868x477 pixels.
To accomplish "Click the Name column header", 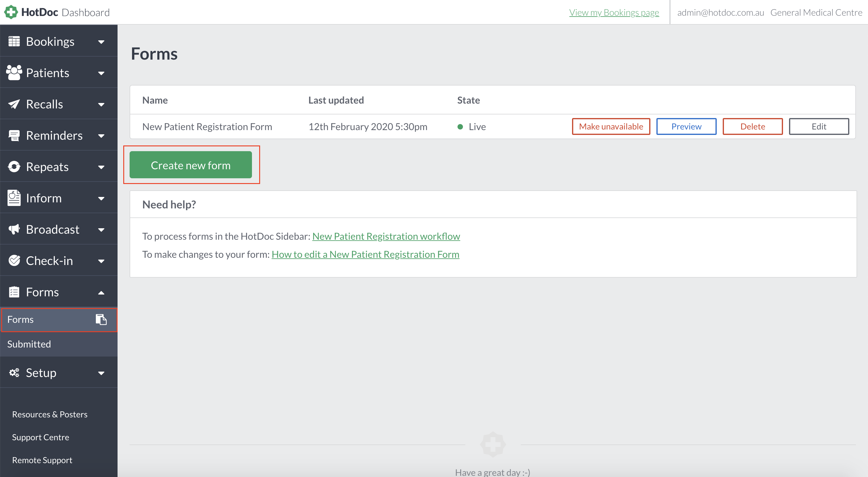I will coord(155,100).
